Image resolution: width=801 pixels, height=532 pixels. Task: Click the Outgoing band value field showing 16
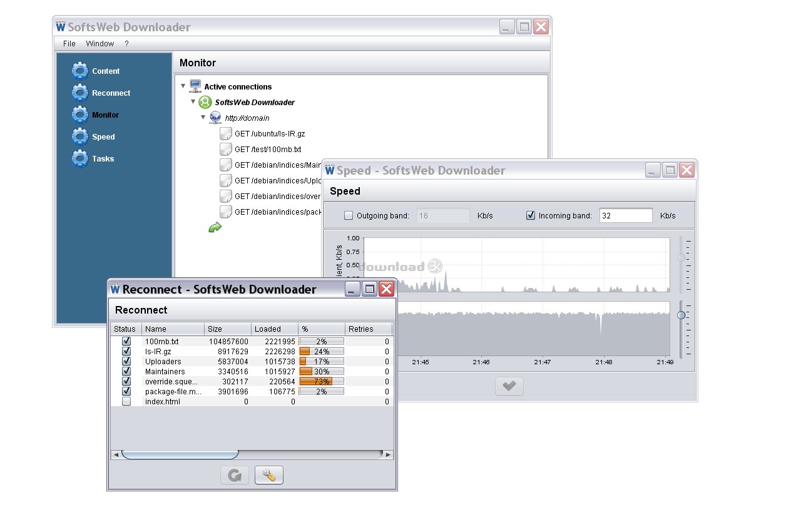click(x=443, y=215)
